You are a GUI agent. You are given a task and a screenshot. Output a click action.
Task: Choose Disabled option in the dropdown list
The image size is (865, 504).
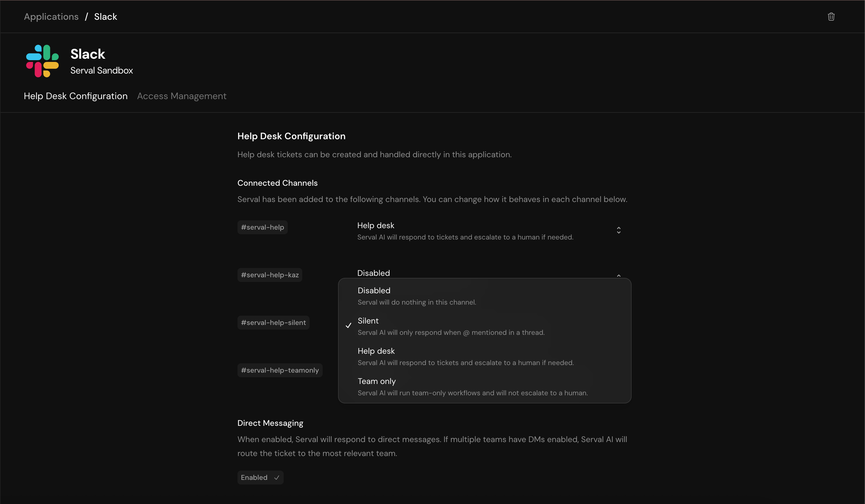click(x=484, y=296)
